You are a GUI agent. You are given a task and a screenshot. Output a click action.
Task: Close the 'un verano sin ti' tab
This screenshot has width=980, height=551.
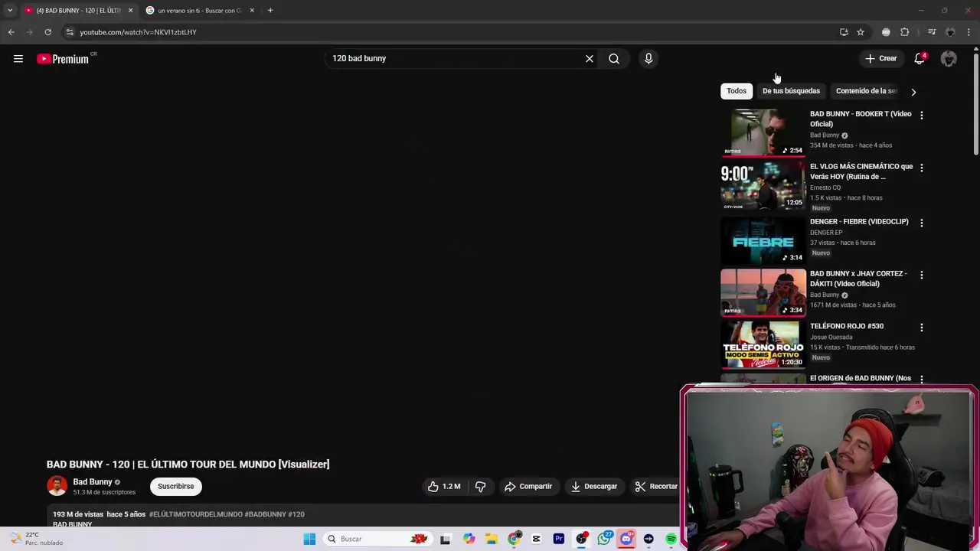point(252,11)
